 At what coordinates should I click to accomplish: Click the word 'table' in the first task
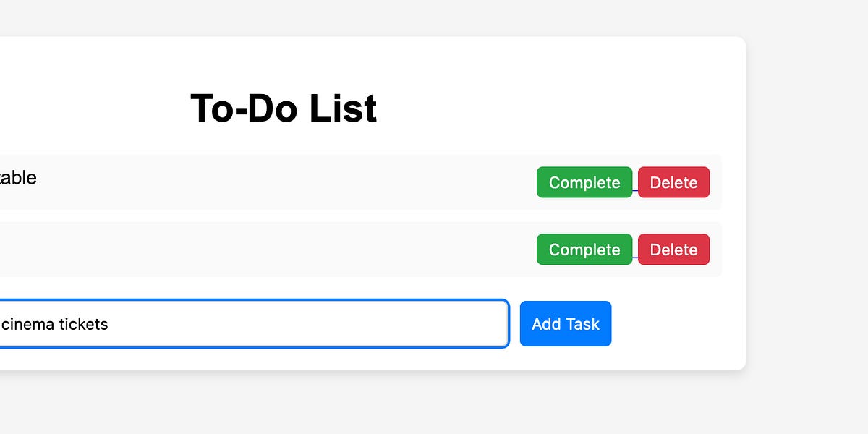tap(18, 178)
